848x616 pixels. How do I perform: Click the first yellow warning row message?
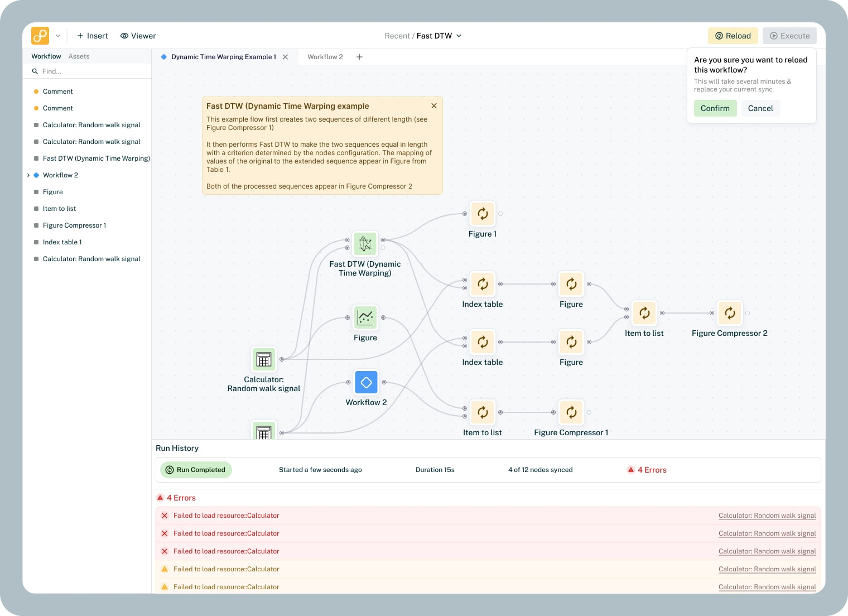point(226,569)
